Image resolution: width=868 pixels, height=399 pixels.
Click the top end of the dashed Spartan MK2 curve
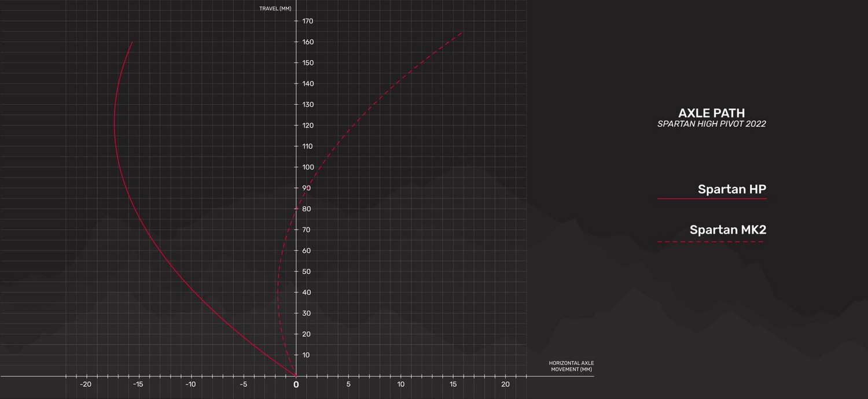click(462, 33)
